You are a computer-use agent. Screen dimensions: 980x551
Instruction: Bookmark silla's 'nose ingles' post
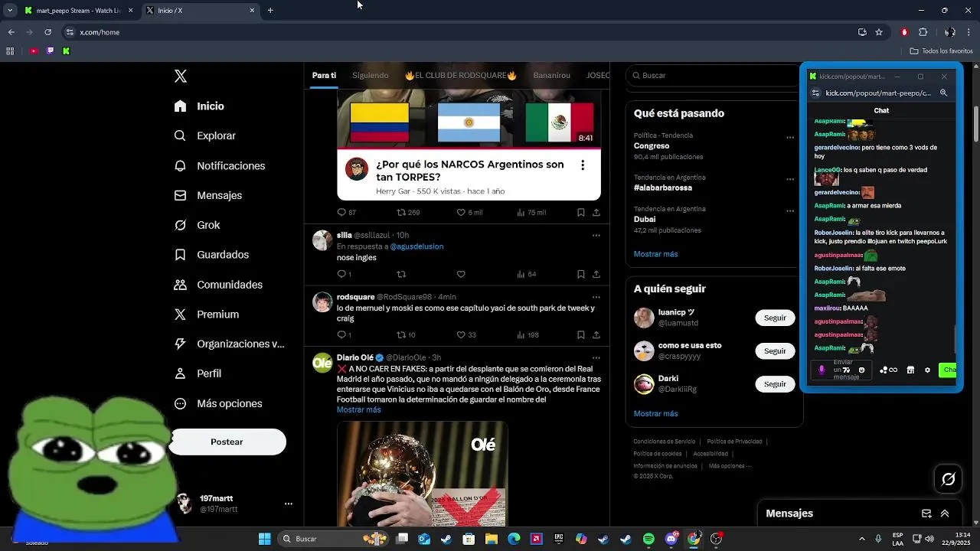tap(581, 274)
